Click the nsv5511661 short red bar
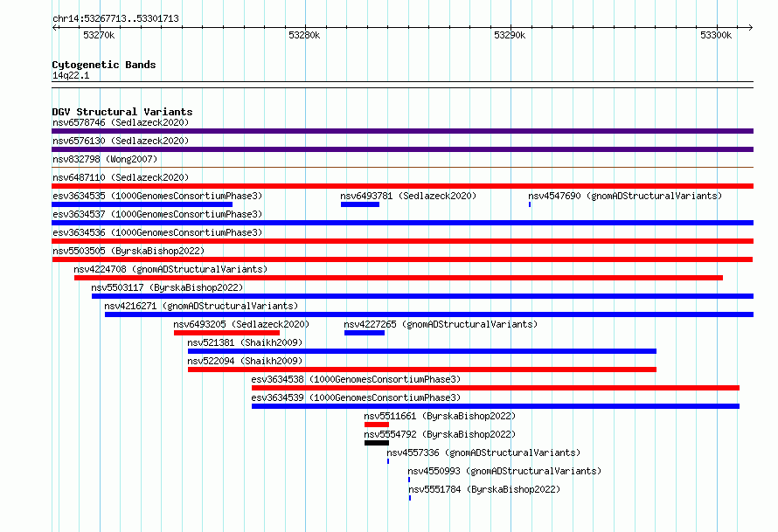 point(377,425)
